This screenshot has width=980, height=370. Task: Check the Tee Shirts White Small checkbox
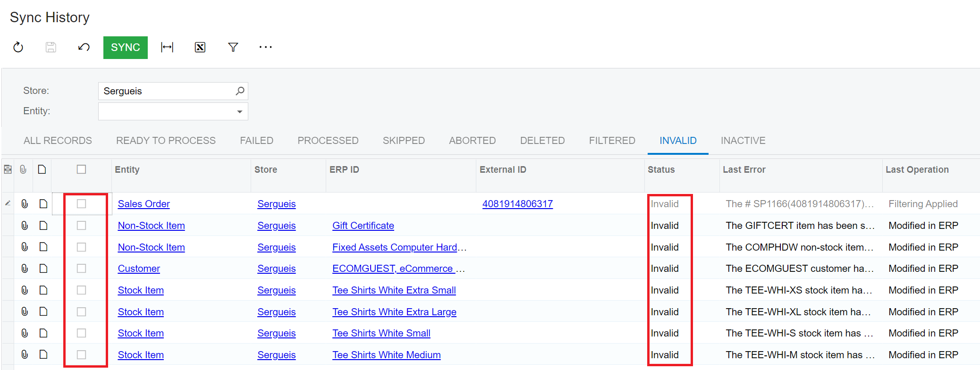click(x=81, y=333)
